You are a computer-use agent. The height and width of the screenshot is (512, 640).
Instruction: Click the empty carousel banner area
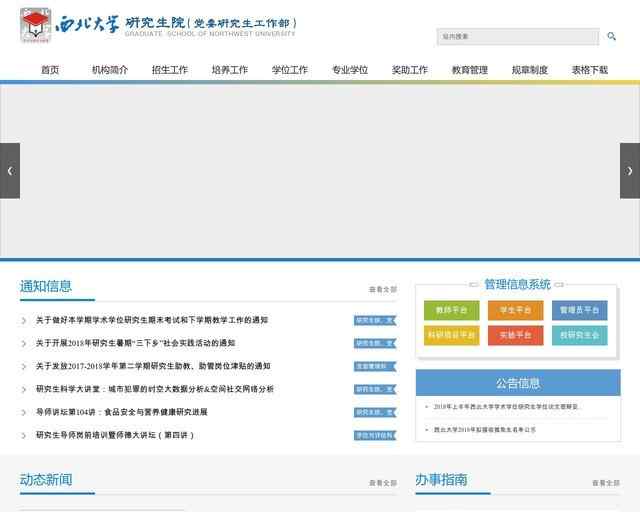click(320, 171)
